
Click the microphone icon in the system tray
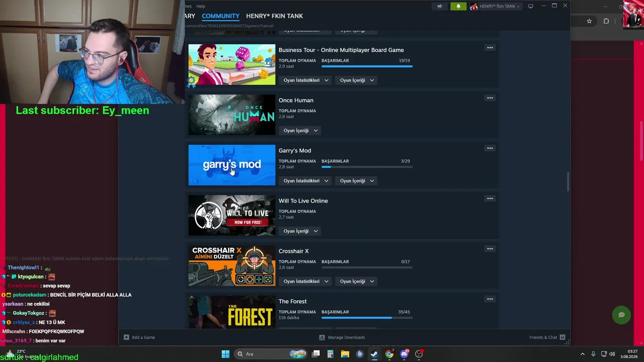click(593, 354)
